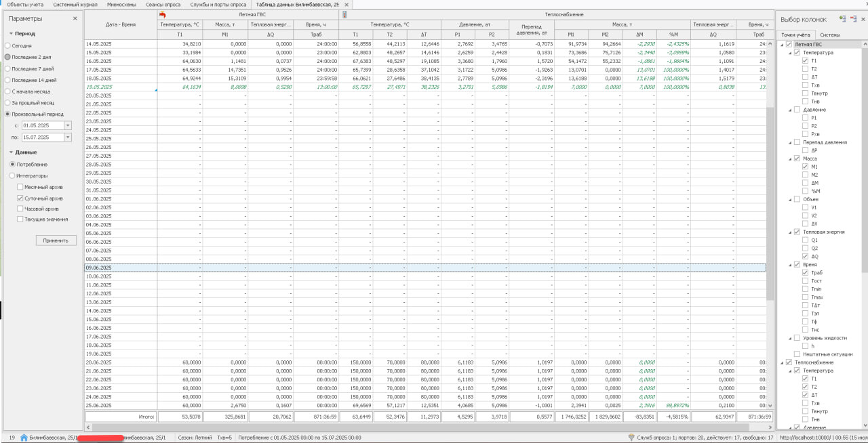Click the house icon in status bar
This screenshot has height=443, width=868.
tap(24, 438)
